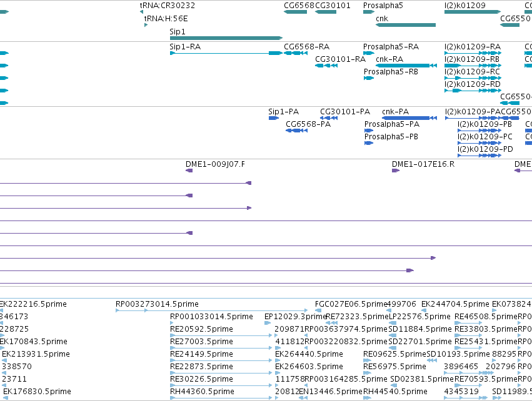Click the Prosalpha5-RA transcript label
The width and height of the screenshot is (532, 401).
pyautogui.click(x=391, y=46)
